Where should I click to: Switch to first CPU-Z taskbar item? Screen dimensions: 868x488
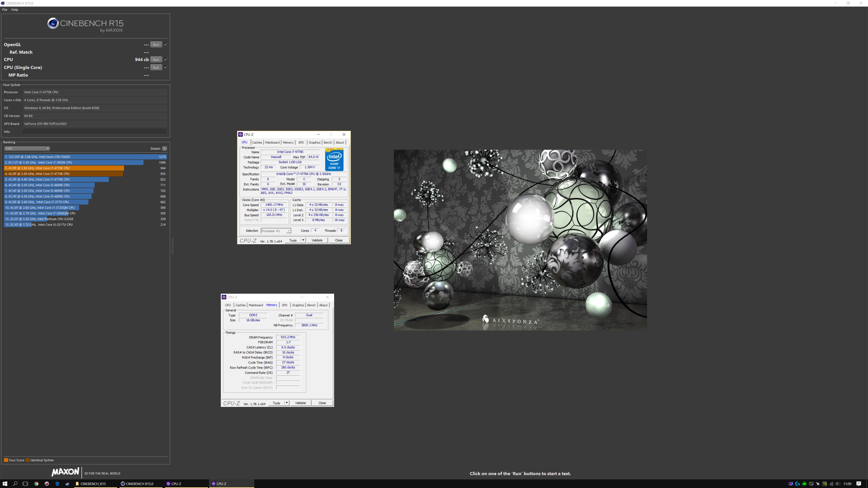(x=186, y=484)
